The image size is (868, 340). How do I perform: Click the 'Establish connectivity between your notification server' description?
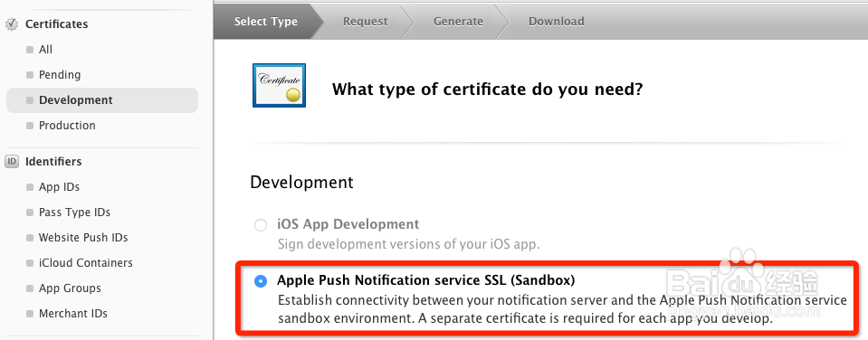pos(562,309)
